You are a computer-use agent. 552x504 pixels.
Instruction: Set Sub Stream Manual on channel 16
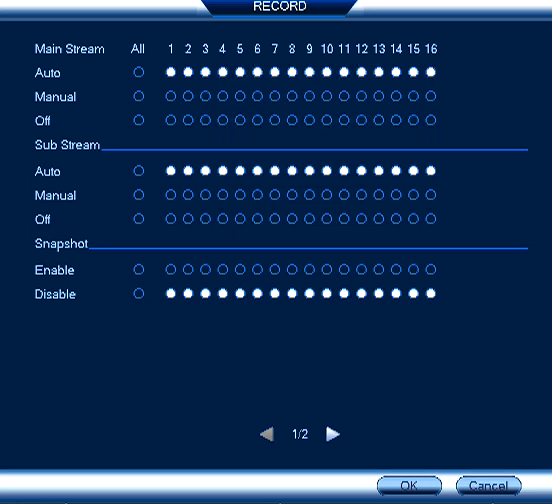coord(431,195)
